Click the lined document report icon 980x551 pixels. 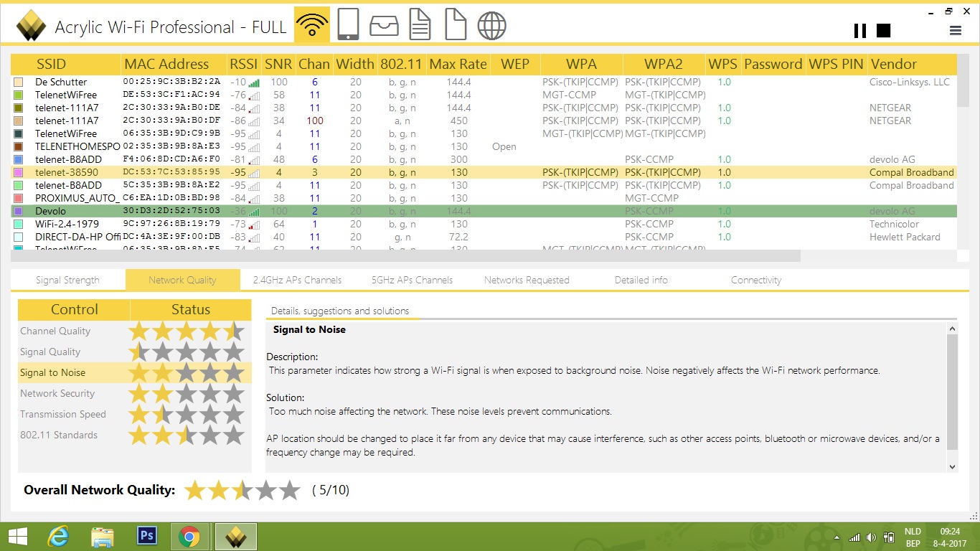pos(420,25)
